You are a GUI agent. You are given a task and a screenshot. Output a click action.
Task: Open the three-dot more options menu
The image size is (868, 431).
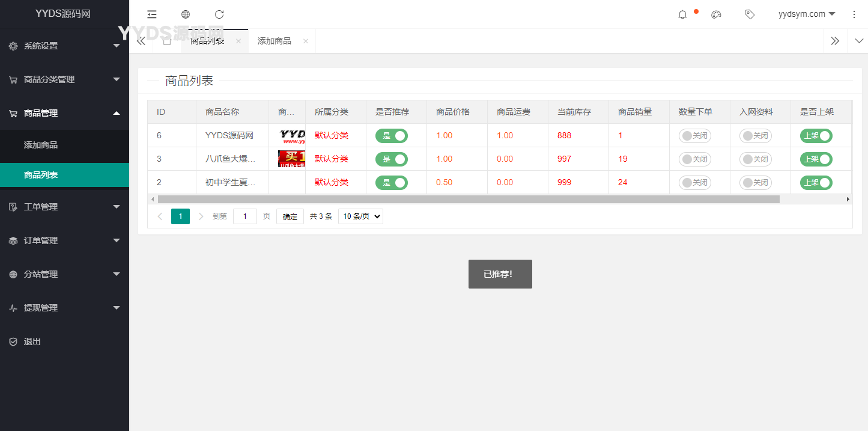(x=854, y=14)
